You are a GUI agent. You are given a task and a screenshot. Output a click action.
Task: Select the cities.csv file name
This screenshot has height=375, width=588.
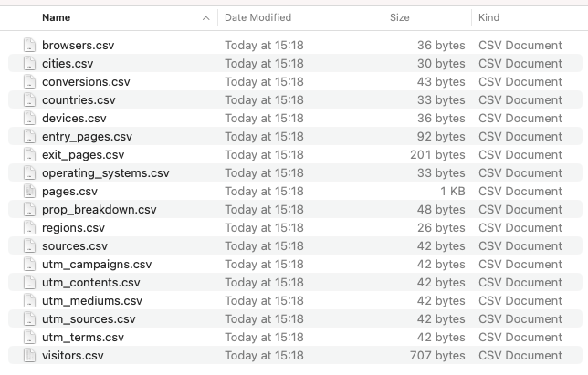68,64
